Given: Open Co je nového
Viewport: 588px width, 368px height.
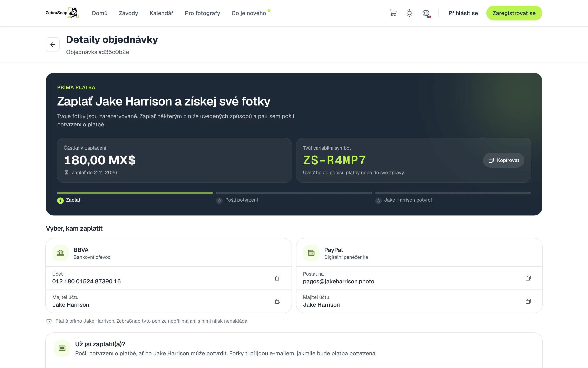Looking at the screenshot, I should pyautogui.click(x=249, y=13).
